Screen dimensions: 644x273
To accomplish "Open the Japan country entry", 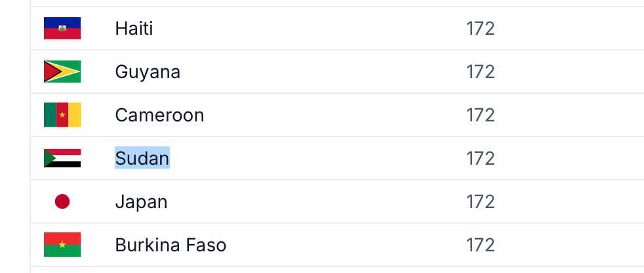I will (x=141, y=202).
